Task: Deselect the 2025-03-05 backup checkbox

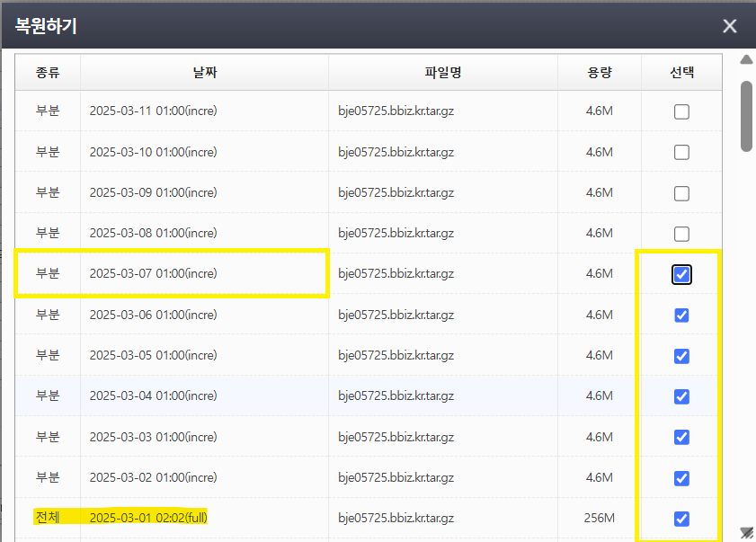Action: point(681,356)
